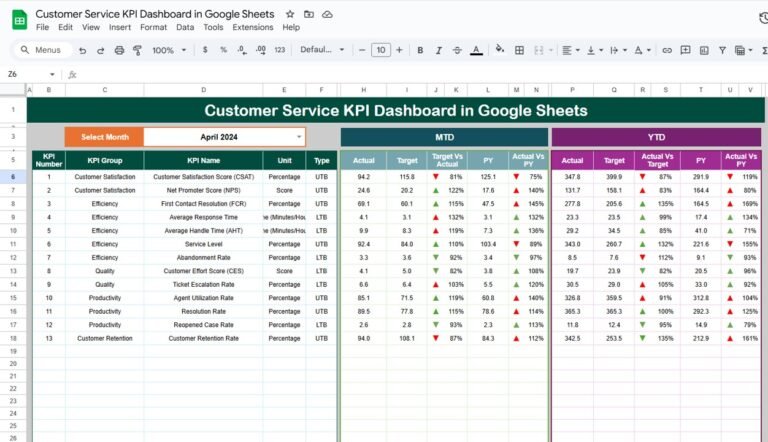
Task: Click the Insert chart icon
Action: pos(704,50)
